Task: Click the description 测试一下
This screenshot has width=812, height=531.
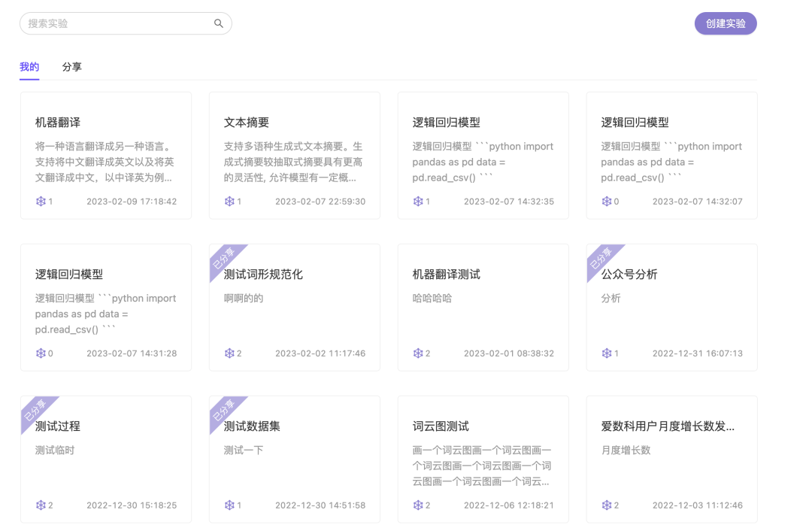Action: pyautogui.click(x=244, y=450)
